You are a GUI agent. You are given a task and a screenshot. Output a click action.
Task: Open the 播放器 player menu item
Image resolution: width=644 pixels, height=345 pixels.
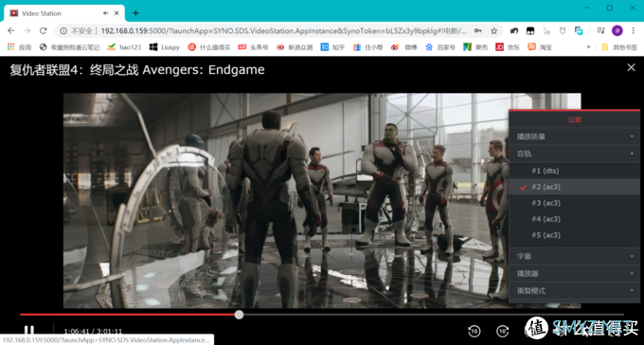[x=574, y=274]
